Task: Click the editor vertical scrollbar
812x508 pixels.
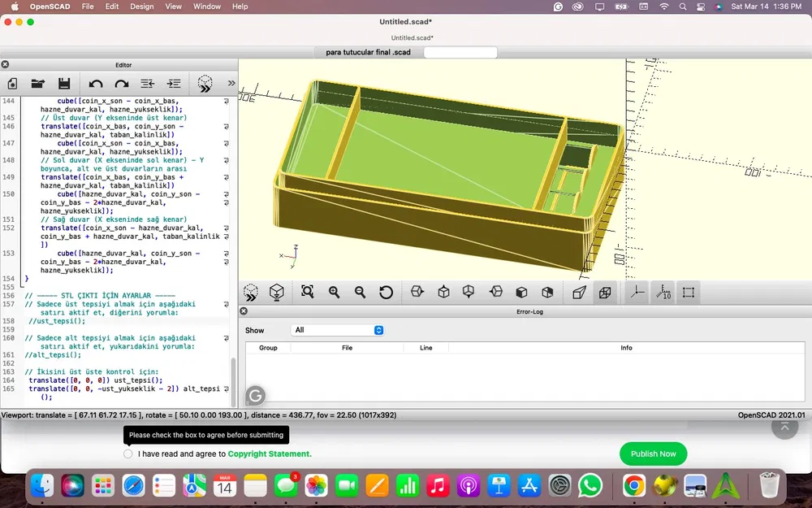Action: tap(234, 382)
